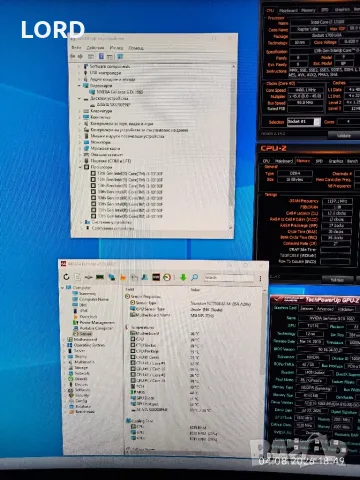The height and width of the screenshot is (480, 360).
Task: Expand the keyboards node in Device Manager
Action: (79, 111)
